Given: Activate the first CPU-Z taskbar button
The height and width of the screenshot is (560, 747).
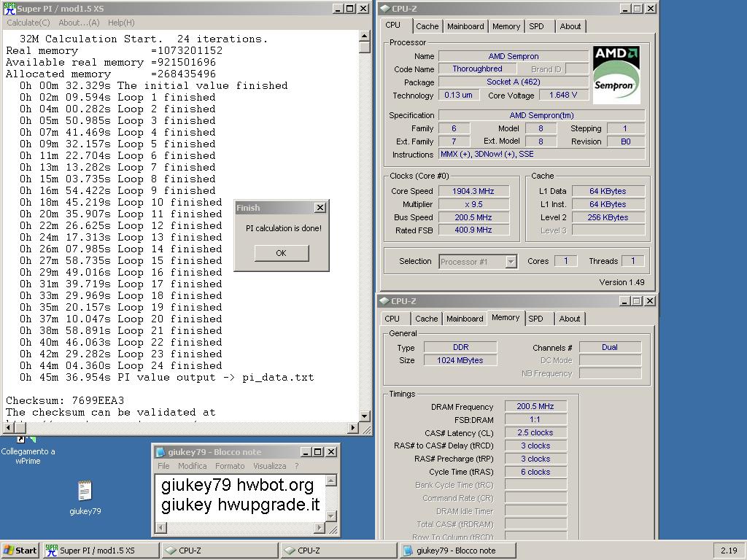Looking at the screenshot, I should pos(220,550).
